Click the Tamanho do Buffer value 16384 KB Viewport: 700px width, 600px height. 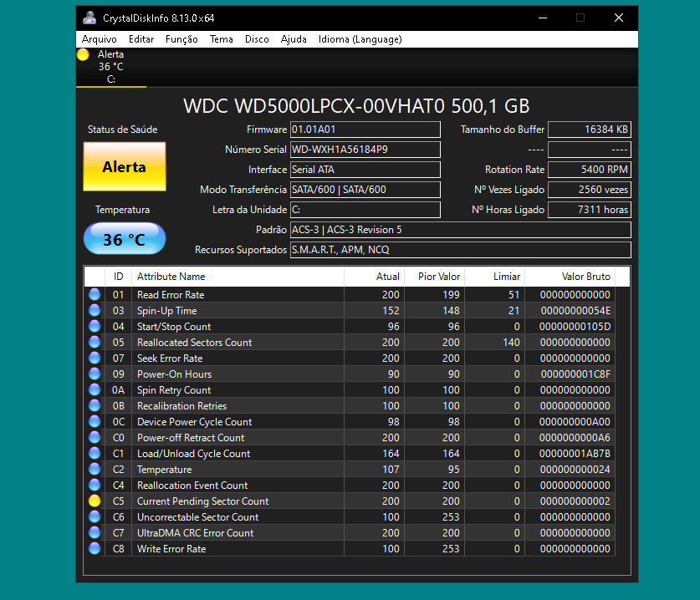click(x=590, y=130)
